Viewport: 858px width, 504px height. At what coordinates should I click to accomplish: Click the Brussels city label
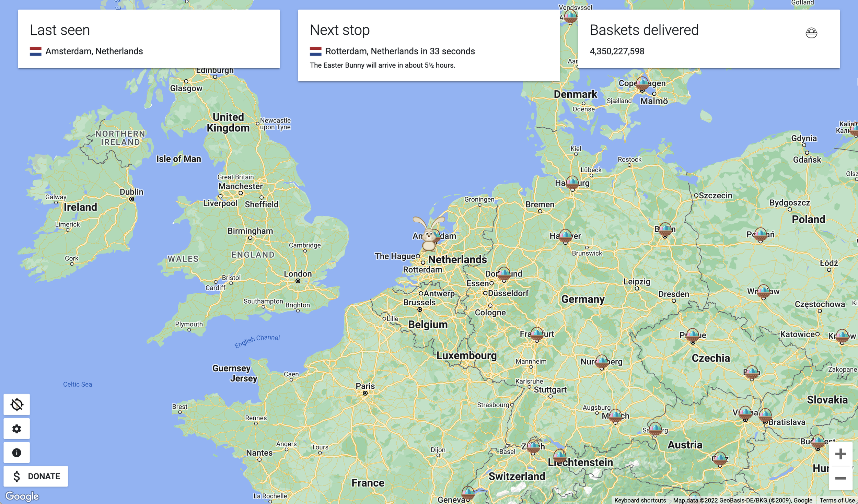pos(419,302)
